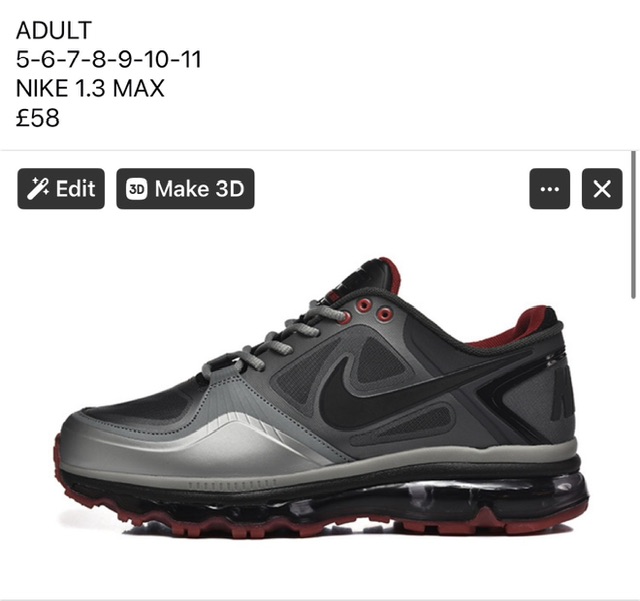
Task: Select the sizes text 5-6-7-8-9-10-11
Action: coord(109,59)
